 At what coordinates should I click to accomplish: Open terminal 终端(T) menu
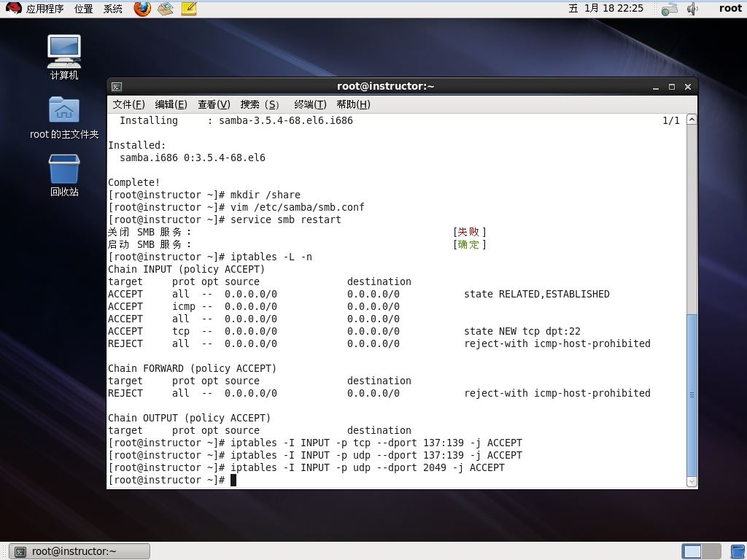310,104
